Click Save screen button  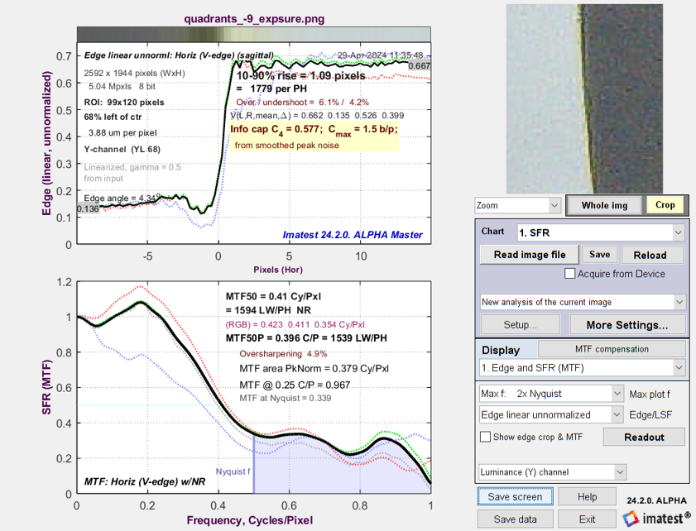pos(515,497)
